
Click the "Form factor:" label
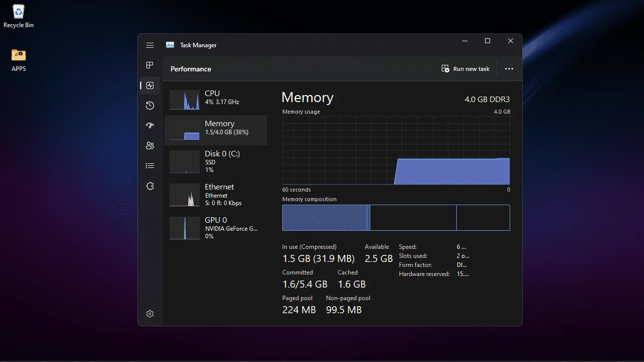click(415, 265)
